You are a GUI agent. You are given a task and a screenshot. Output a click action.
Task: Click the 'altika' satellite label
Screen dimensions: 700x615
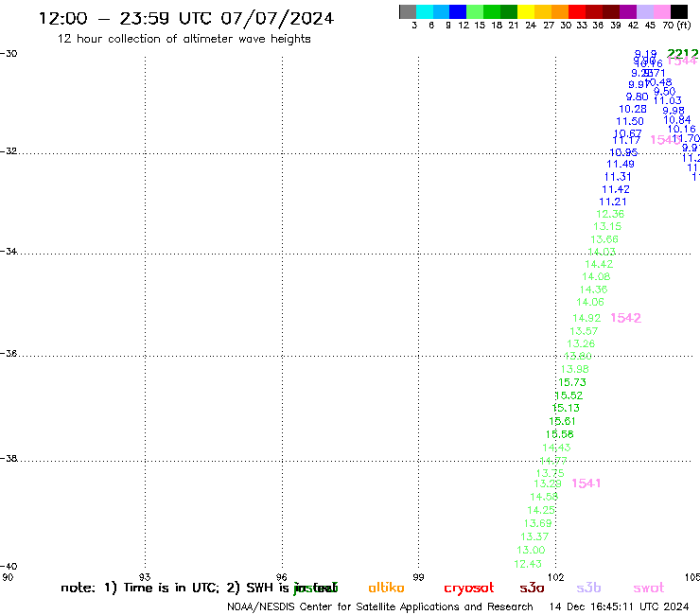click(x=386, y=588)
